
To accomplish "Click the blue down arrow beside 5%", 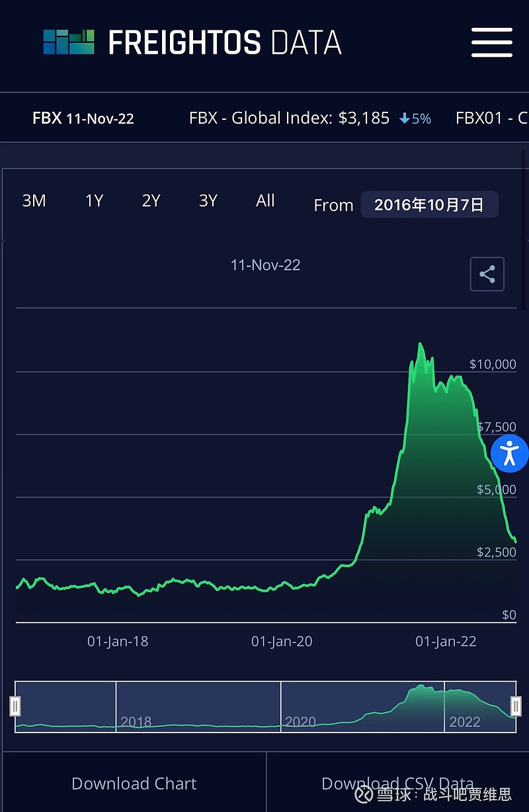I will 404,118.
